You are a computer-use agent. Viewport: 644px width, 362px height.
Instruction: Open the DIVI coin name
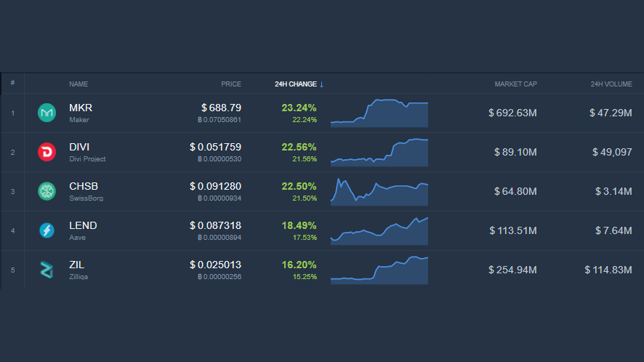click(79, 147)
